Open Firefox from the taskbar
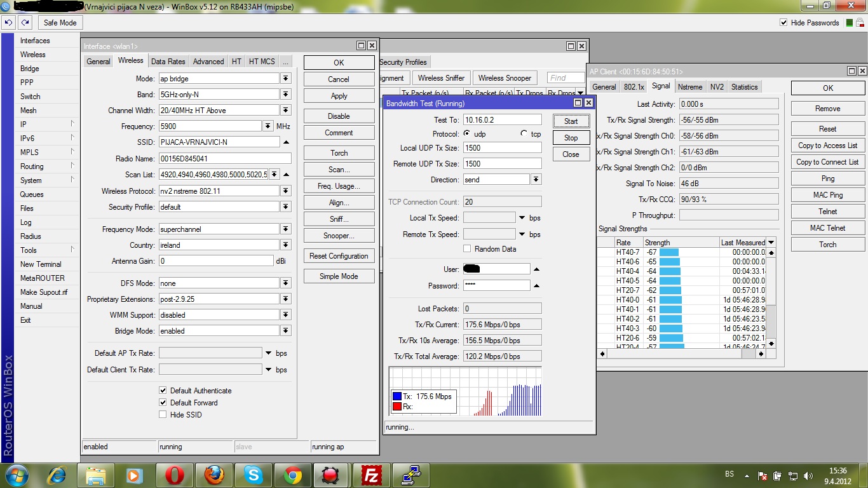This screenshot has height=488, width=868. [214, 475]
